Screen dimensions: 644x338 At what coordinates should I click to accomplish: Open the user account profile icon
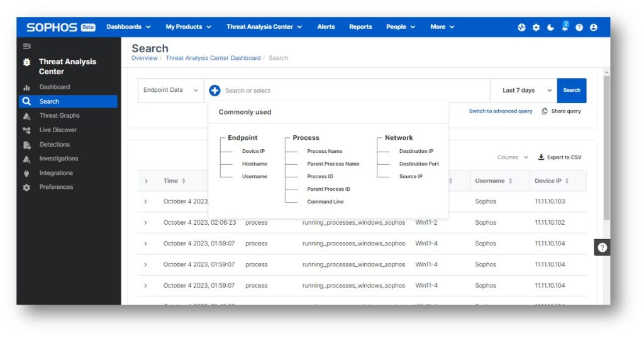click(x=593, y=28)
